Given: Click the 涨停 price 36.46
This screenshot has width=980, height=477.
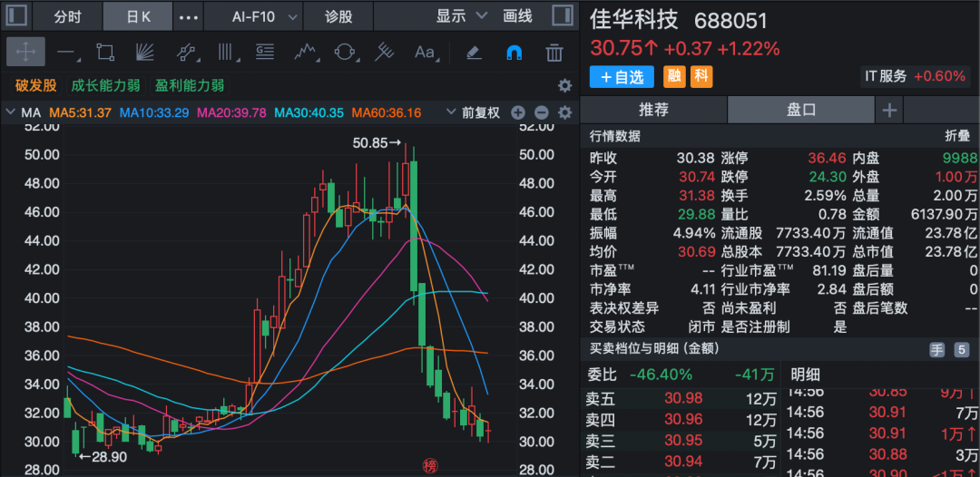Looking at the screenshot, I should click(x=827, y=158).
